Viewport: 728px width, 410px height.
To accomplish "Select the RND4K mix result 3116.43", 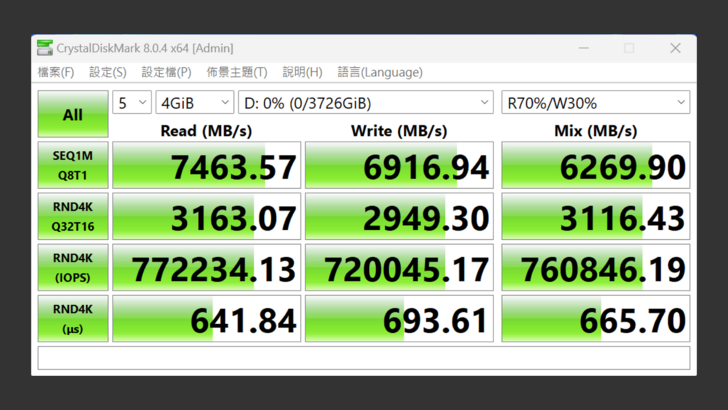I will click(x=596, y=216).
